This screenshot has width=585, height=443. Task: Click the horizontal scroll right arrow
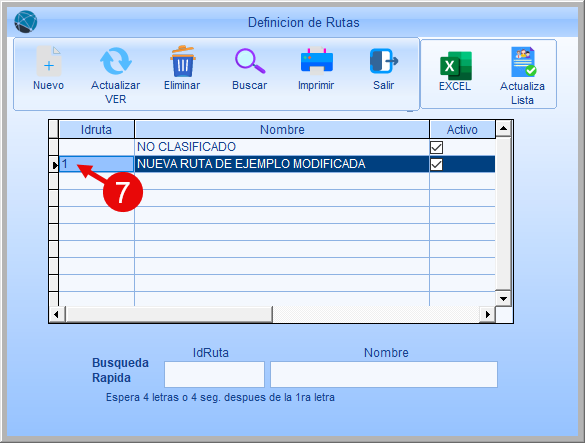487,315
